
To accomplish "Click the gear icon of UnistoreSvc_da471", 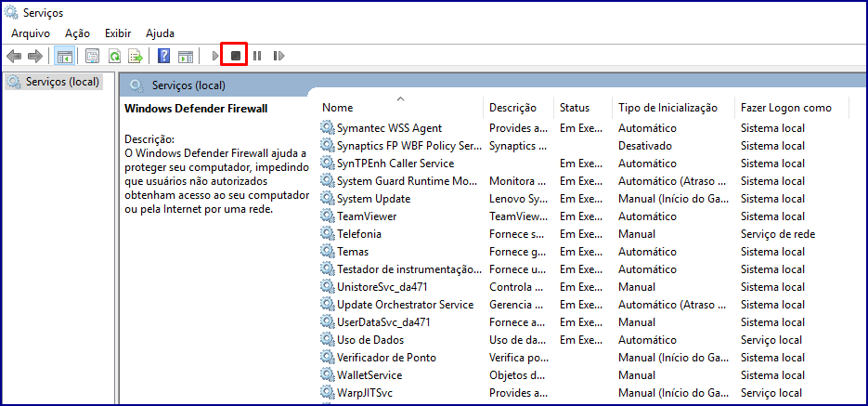I will [x=328, y=287].
